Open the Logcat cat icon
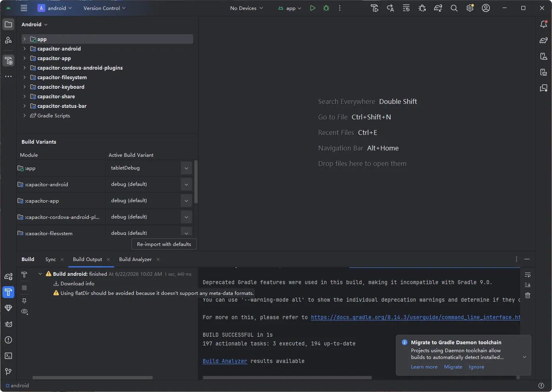This screenshot has height=392, width=552. click(x=8, y=324)
